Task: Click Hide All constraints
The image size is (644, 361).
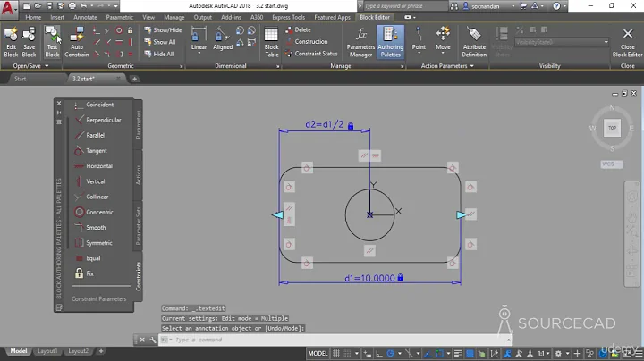Action: (x=159, y=54)
